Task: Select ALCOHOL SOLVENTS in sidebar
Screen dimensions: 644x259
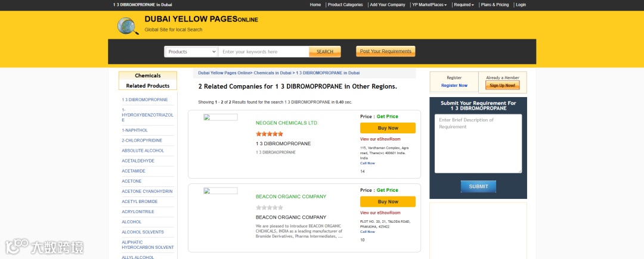Action: (143, 232)
